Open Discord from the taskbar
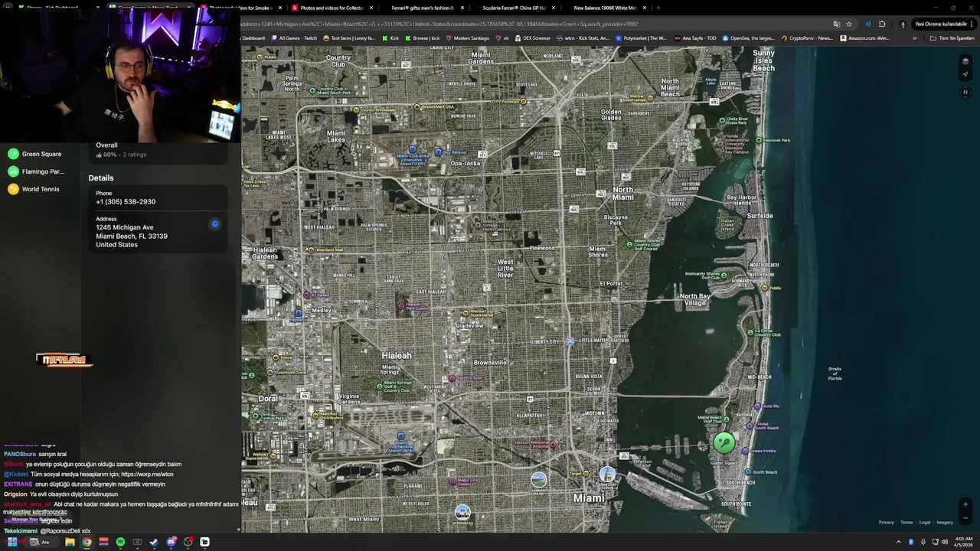 [x=171, y=542]
